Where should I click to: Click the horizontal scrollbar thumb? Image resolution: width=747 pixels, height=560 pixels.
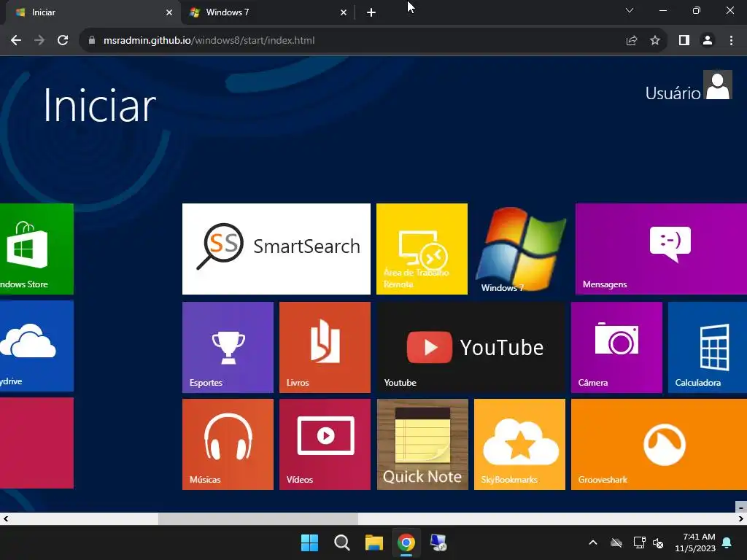[x=258, y=518]
